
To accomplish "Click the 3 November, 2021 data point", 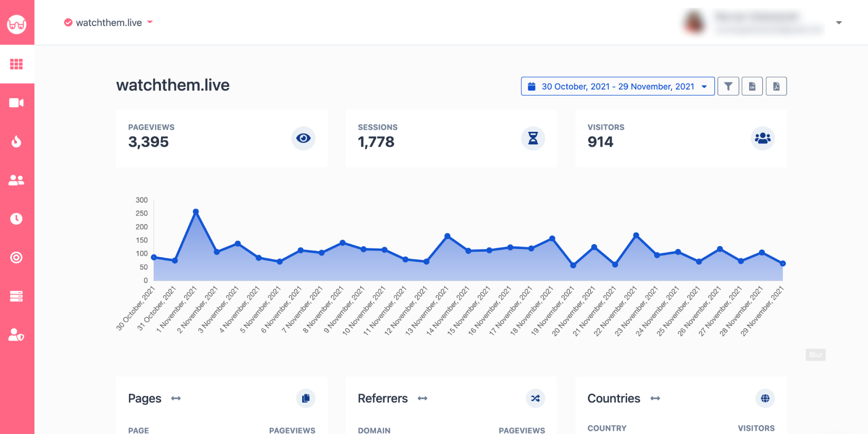I will [x=238, y=244].
